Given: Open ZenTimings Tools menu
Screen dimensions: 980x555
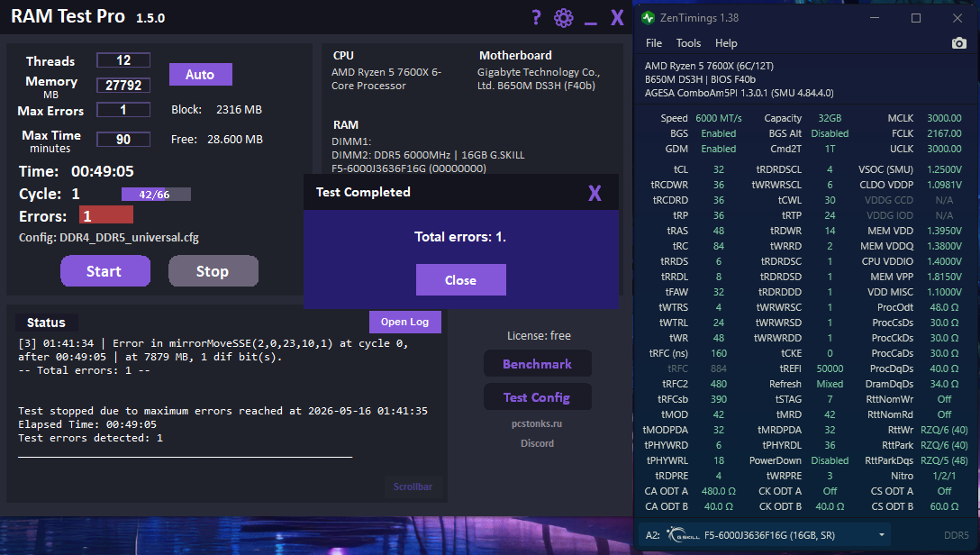Looking at the screenshot, I should coord(688,43).
